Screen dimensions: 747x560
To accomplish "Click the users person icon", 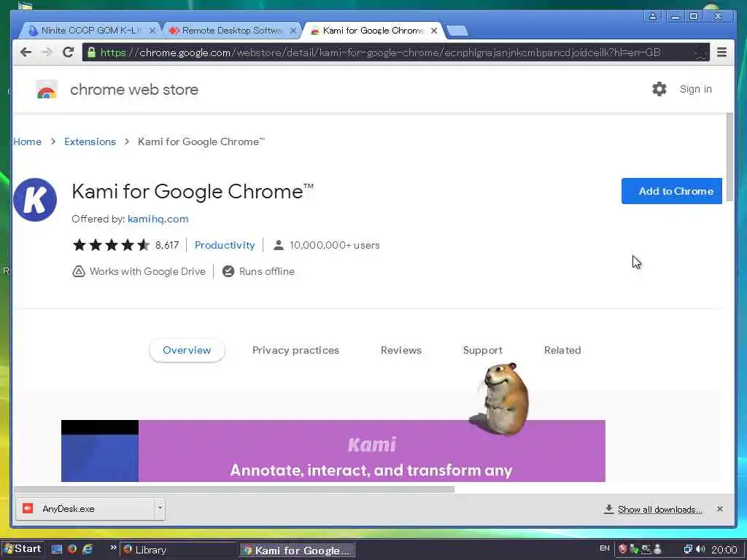I will tap(279, 245).
